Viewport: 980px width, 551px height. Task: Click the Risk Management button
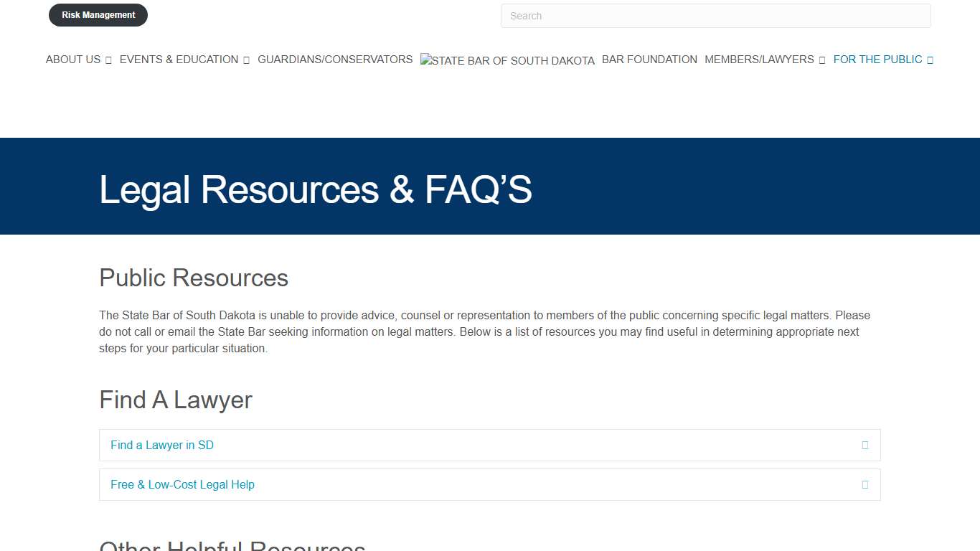pyautogui.click(x=98, y=14)
